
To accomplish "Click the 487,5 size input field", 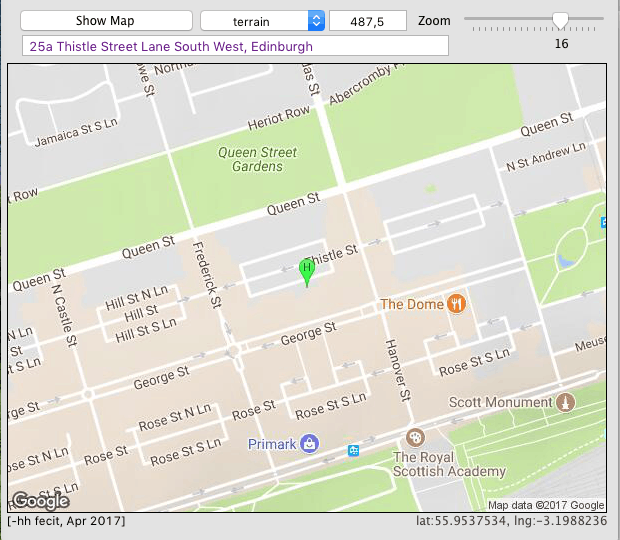I will (367, 20).
